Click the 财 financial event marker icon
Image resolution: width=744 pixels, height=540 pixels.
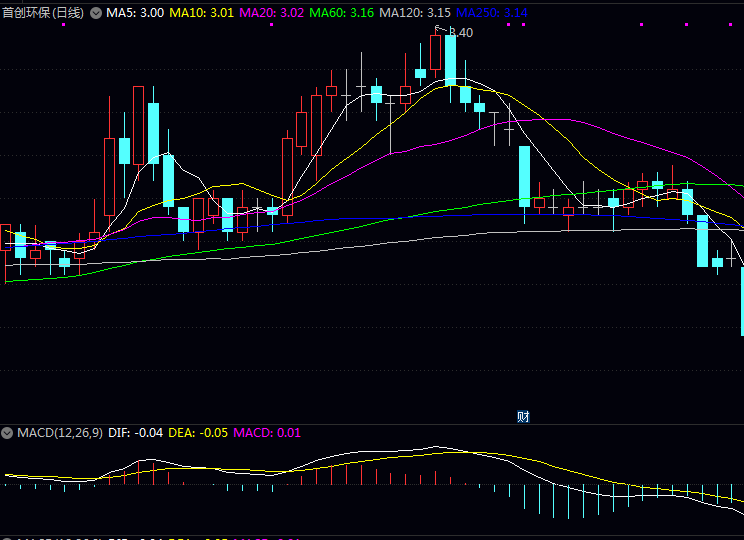tap(522, 416)
